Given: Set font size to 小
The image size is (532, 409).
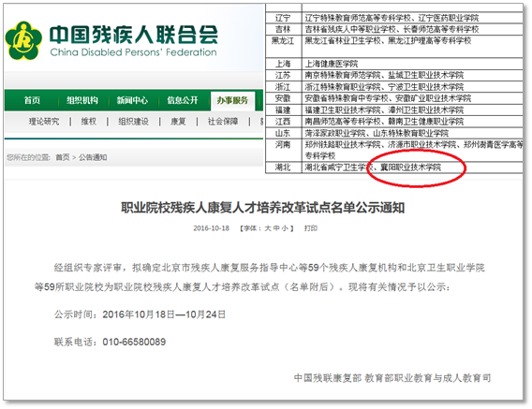Looking at the screenshot, I should point(285,228).
